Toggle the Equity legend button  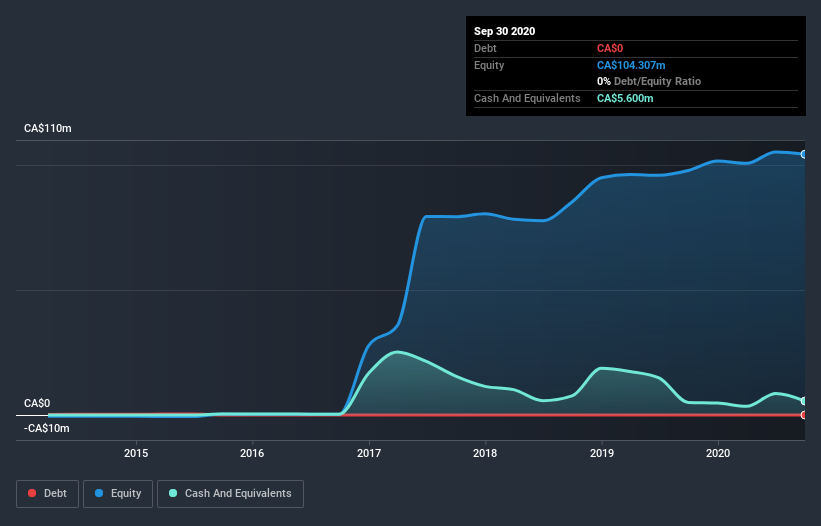[118, 494]
